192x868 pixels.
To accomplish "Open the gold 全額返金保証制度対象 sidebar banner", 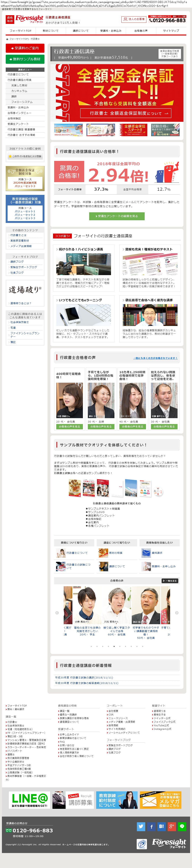I will tap(25, 178).
